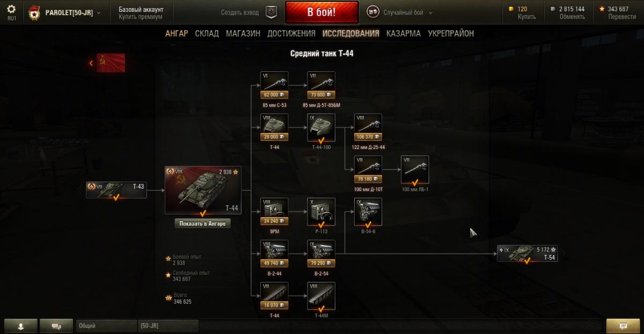Click the T-44-100 turret module icon

point(321,128)
